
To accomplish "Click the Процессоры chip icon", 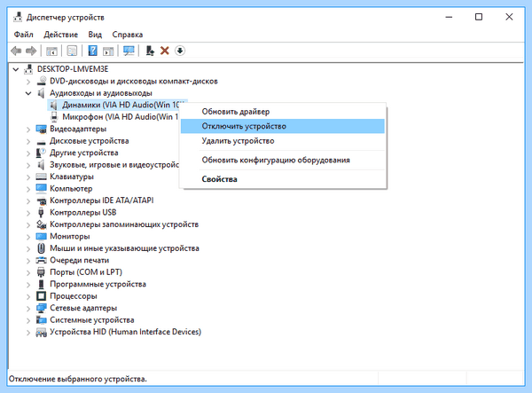I will click(41, 296).
